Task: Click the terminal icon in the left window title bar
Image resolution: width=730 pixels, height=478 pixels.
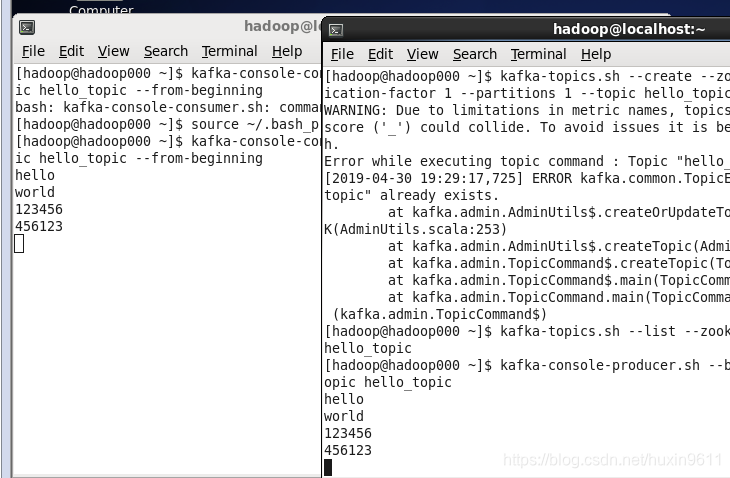Action: pos(27,27)
